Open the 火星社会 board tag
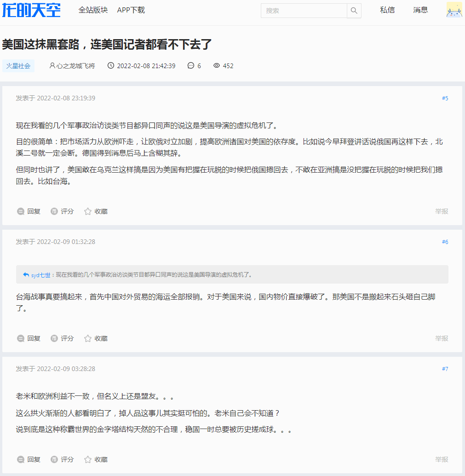This screenshot has height=476, width=465. [x=18, y=66]
